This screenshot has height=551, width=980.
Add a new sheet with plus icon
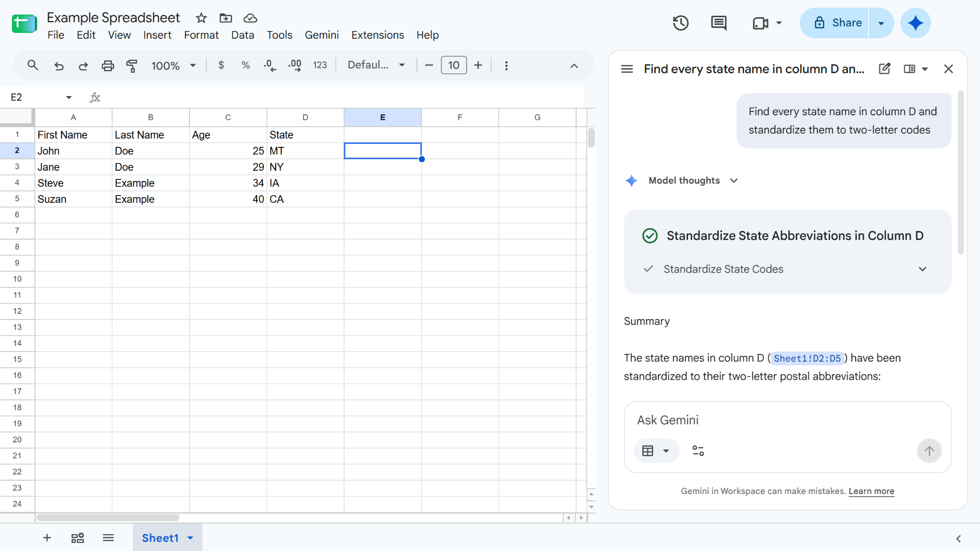(47, 538)
